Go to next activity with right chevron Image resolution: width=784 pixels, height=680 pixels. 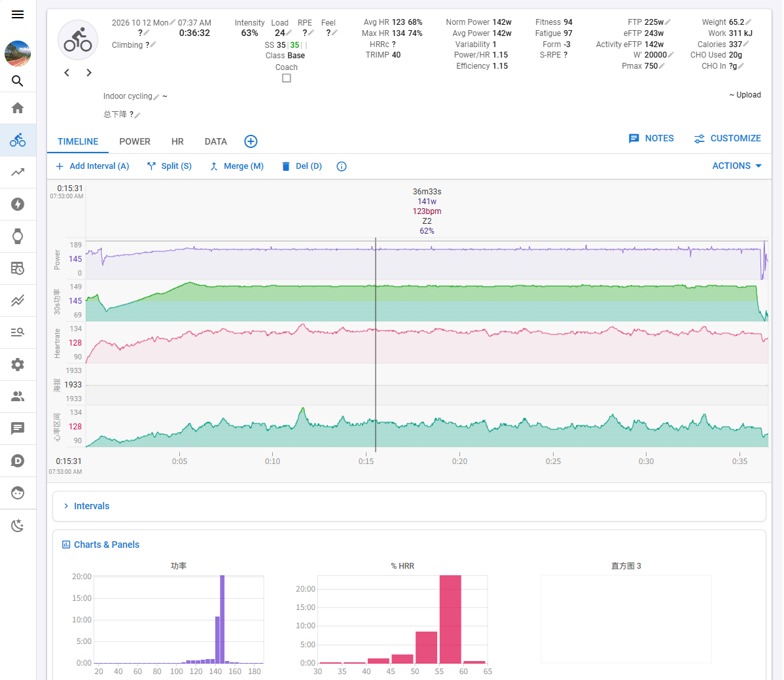[x=89, y=73]
